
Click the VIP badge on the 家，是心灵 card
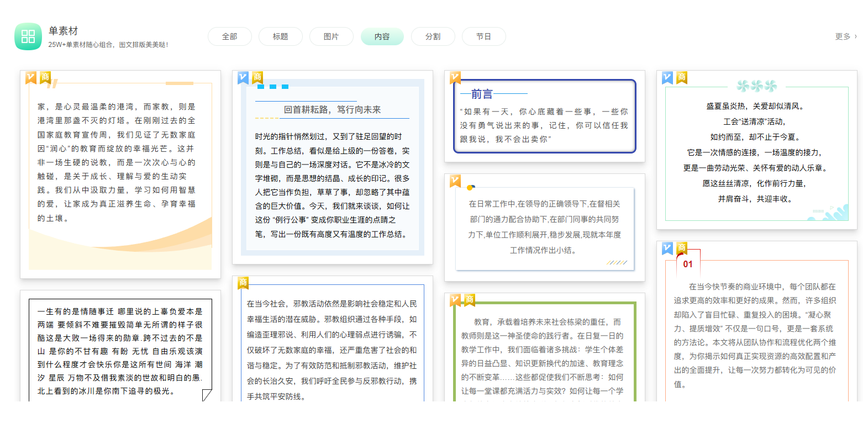(x=31, y=78)
